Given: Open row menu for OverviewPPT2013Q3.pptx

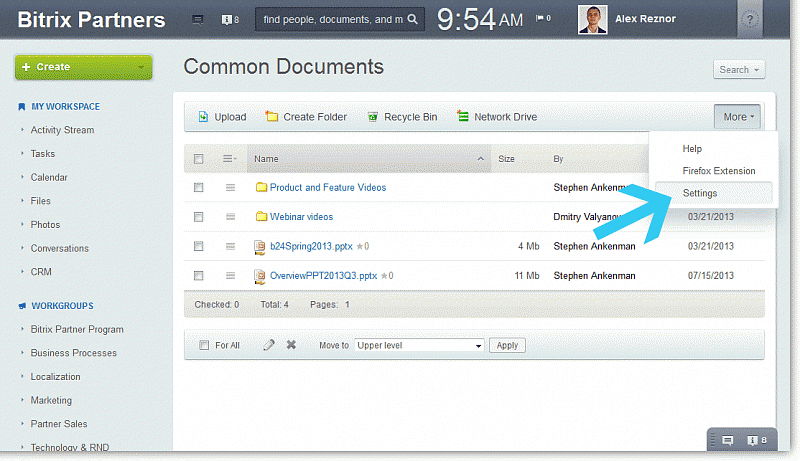Looking at the screenshot, I should click(231, 276).
